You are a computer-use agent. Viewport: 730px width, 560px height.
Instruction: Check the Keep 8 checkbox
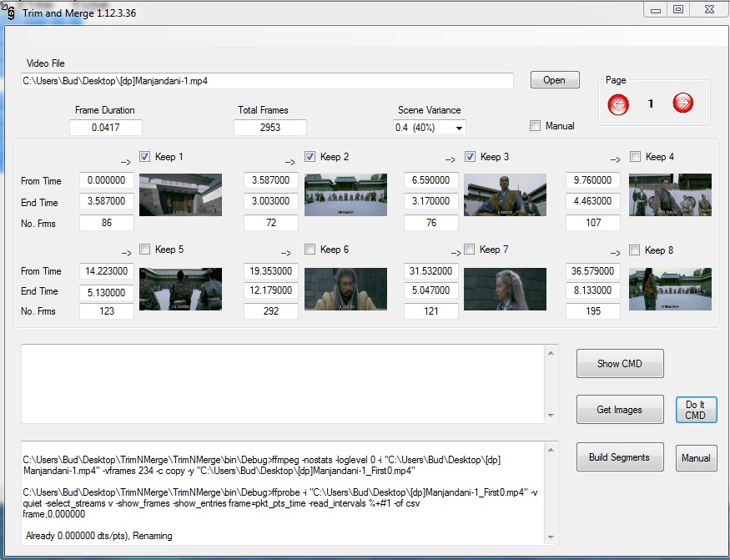click(x=634, y=250)
